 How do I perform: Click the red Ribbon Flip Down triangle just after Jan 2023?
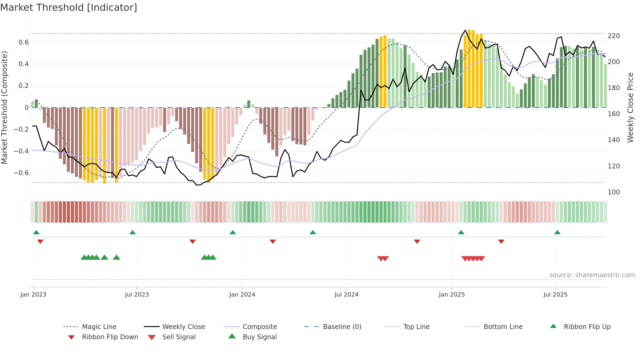click(40, 242)
